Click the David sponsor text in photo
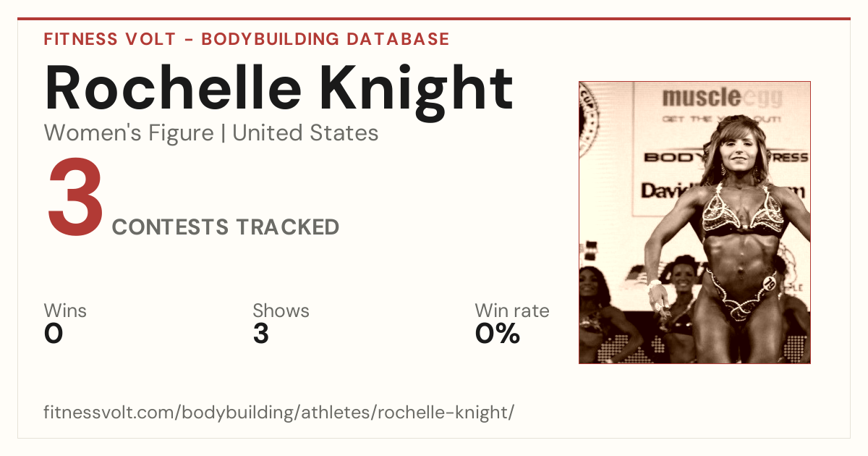868x456 pixels. point(664,190)
